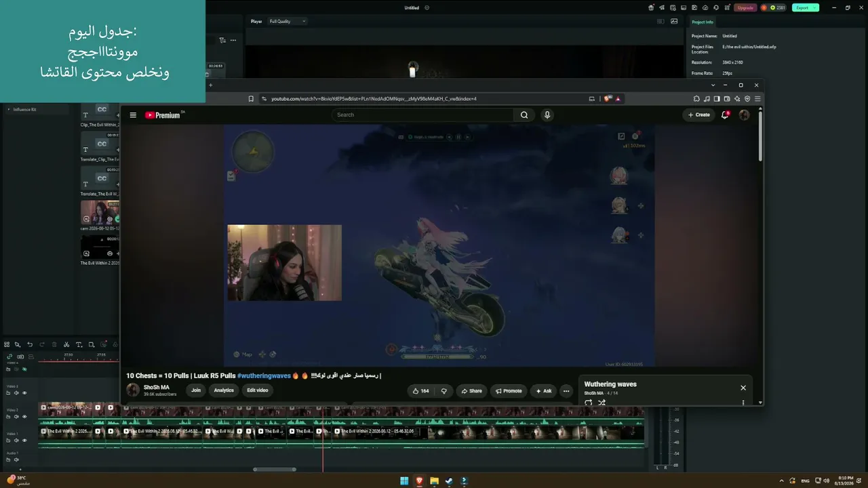Share the YouTube video
Viewport: 868px width, 488px height.
click(x=471, y=391)
